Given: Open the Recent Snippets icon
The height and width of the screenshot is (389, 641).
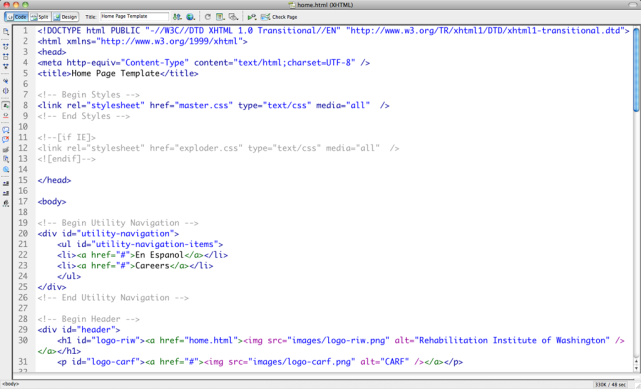Looking at the screenshot, I should click(x=6, y=159).
